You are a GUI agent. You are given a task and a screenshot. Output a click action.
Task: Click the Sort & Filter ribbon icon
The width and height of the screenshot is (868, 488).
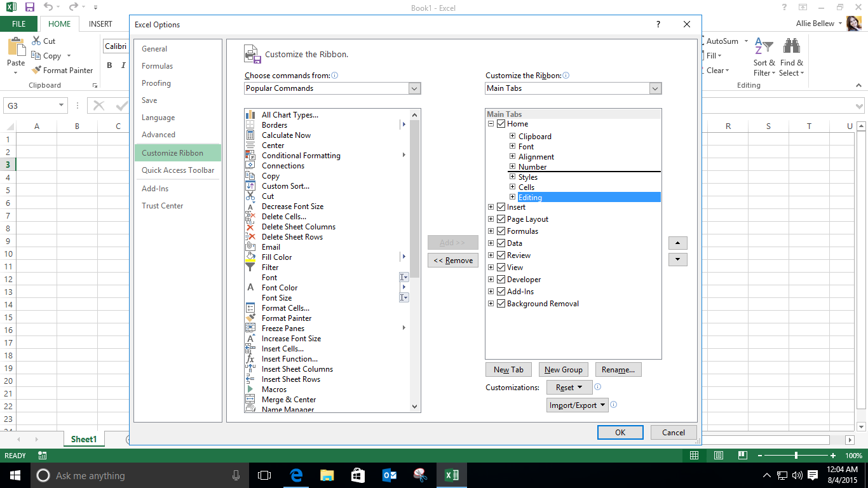click(764, 46)
